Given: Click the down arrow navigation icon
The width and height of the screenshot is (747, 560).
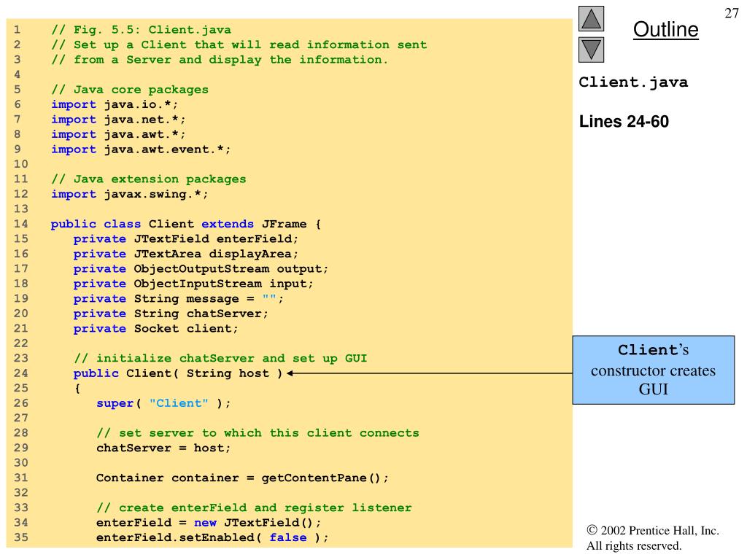Looking at the screenshot, I should (x=591, y=50).
